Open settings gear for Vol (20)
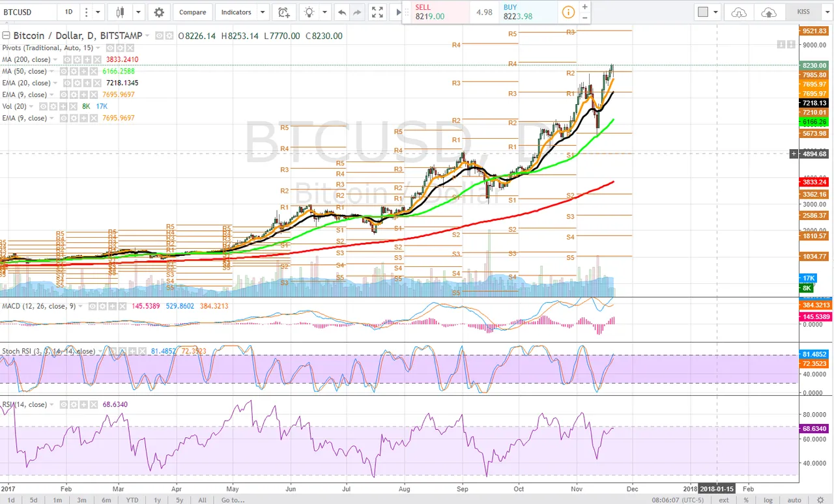The height and width of the screenshot is (504, 834). pyautogui.click(x=53, y=107)
